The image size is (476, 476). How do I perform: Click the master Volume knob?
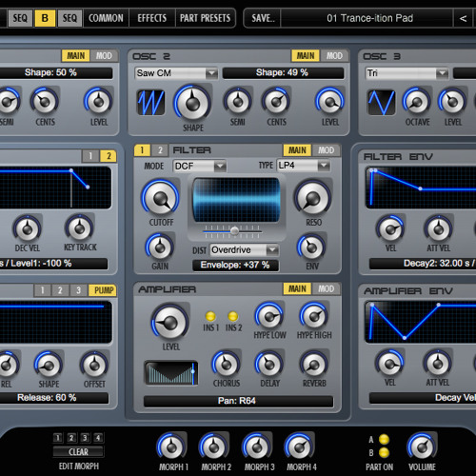coord(422,446)
